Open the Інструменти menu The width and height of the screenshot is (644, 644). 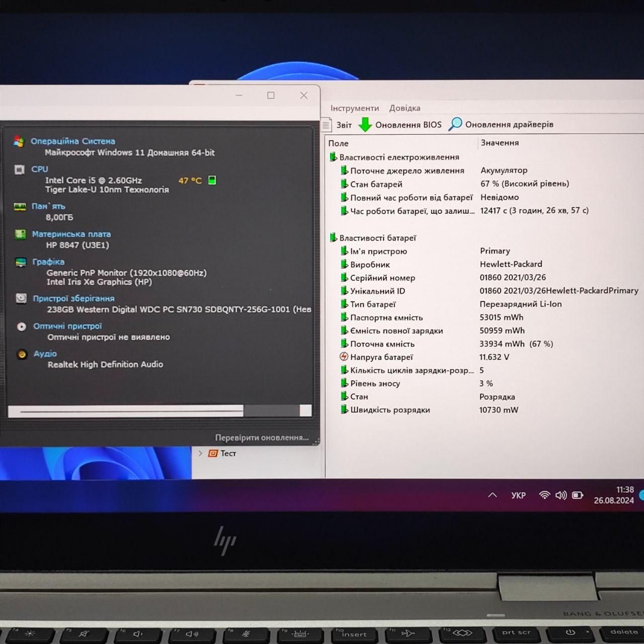[x=355, y=108]
